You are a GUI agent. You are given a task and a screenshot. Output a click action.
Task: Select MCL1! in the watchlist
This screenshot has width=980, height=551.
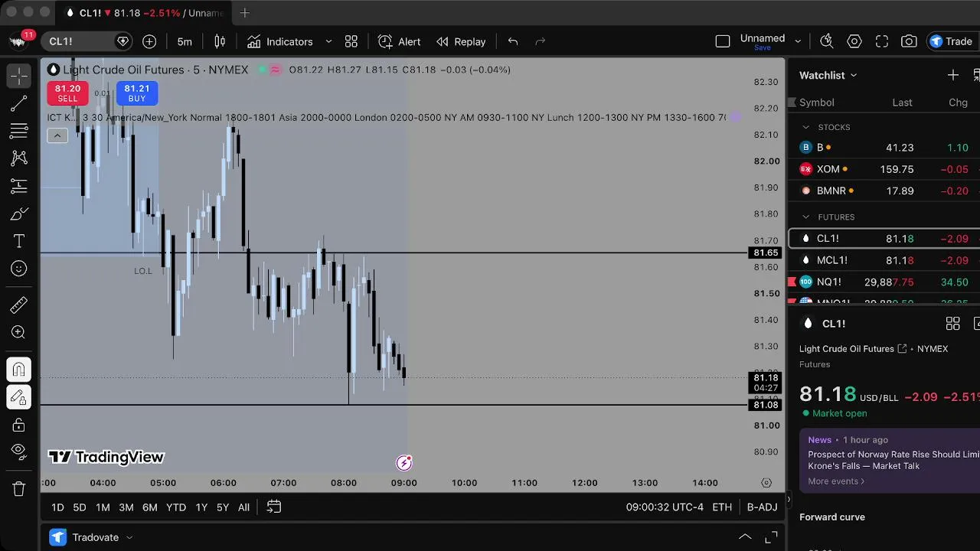pyautogui.click(x=884, y=260)
